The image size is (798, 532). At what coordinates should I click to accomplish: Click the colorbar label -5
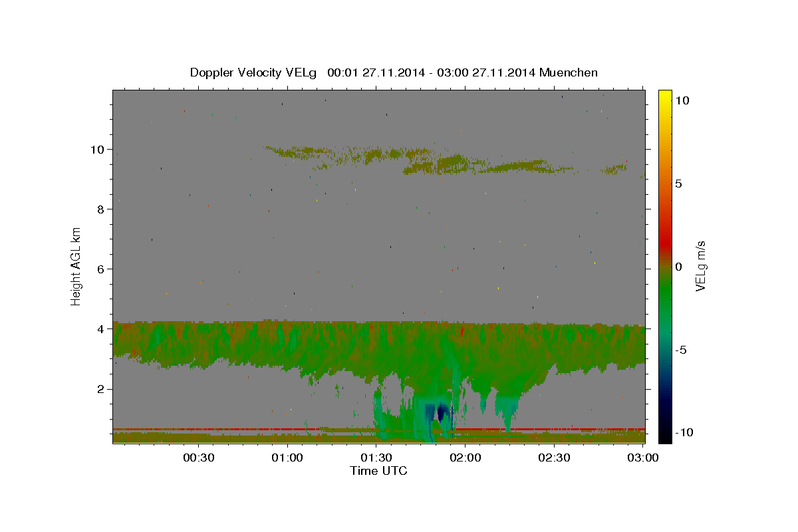[681, 350]
